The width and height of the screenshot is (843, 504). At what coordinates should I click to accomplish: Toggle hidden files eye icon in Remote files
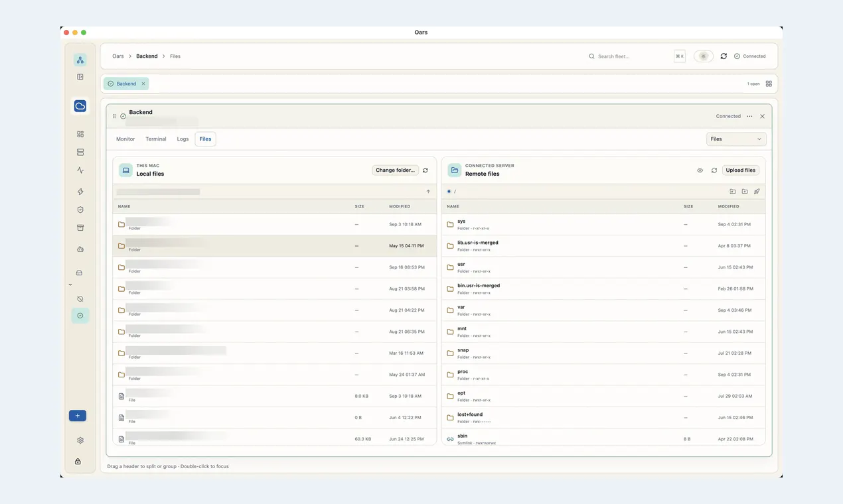tap(700, 170)
